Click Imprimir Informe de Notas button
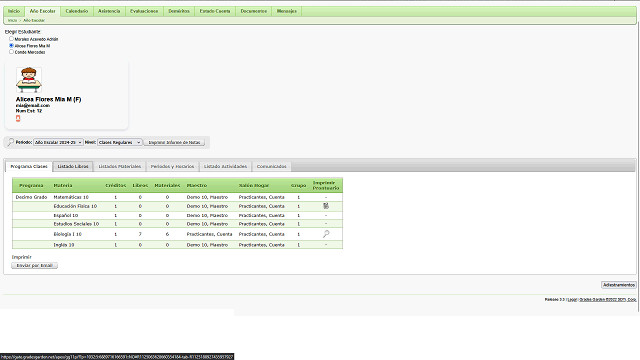Screen dimensions: 640x360 [174, 142]
